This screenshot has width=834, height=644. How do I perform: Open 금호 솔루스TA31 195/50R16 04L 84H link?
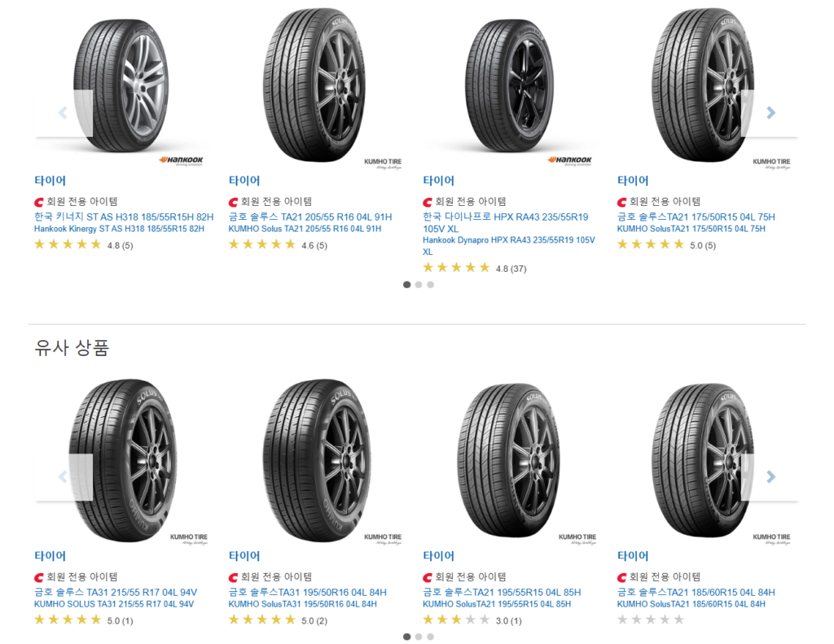(307, 593)
